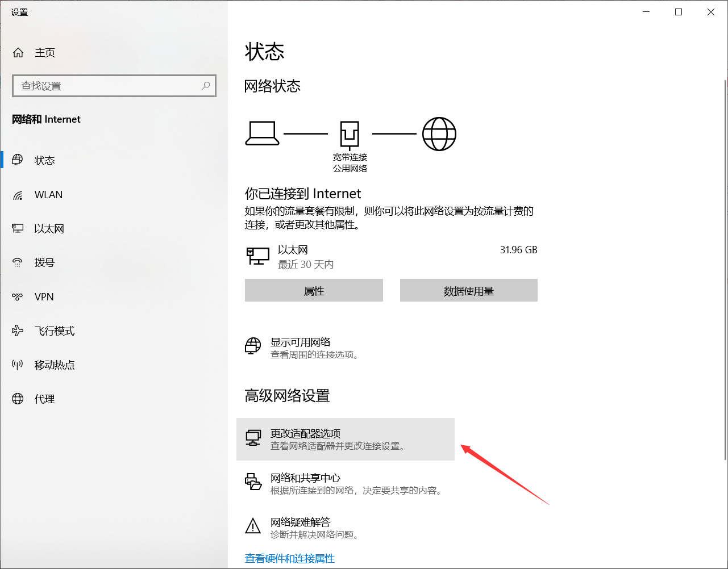Click the 宽带连接 公用网络 label
This screenshot has width=728, height=569.
coord(350,162)
